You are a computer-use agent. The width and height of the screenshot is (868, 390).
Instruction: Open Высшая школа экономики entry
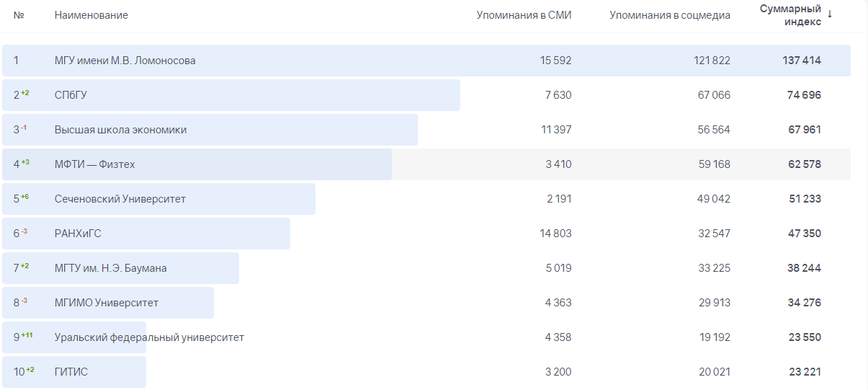120,130
